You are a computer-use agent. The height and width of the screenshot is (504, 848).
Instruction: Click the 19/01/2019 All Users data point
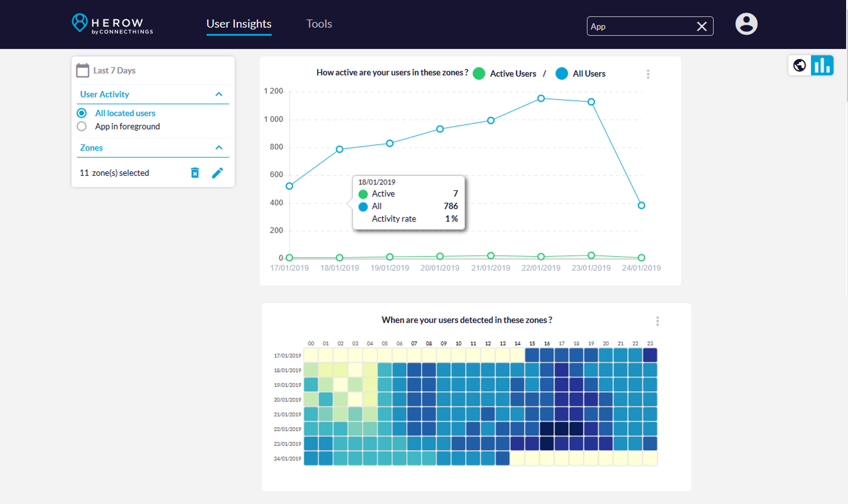pos(390,143)
